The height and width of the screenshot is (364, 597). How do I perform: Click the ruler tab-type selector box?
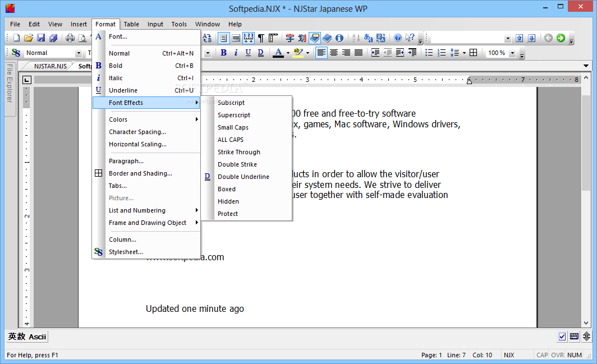click(x=27, y=80)
